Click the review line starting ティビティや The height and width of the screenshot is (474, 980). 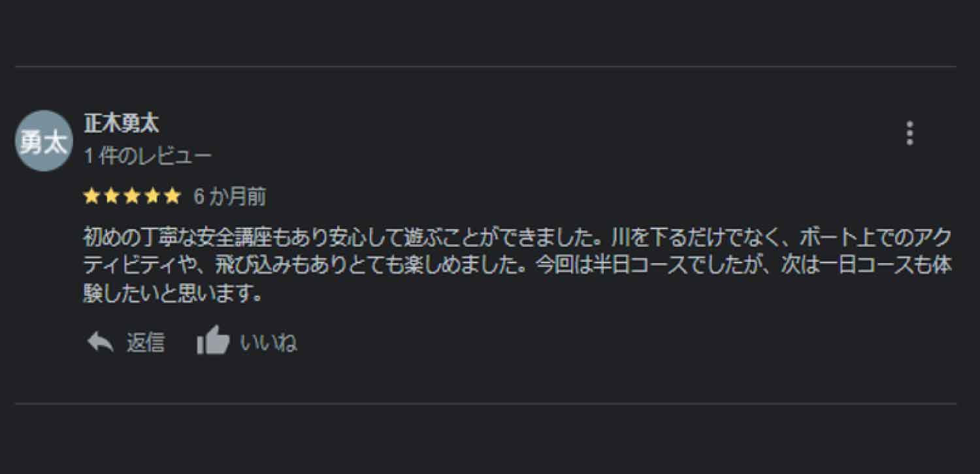click(517, 266)
